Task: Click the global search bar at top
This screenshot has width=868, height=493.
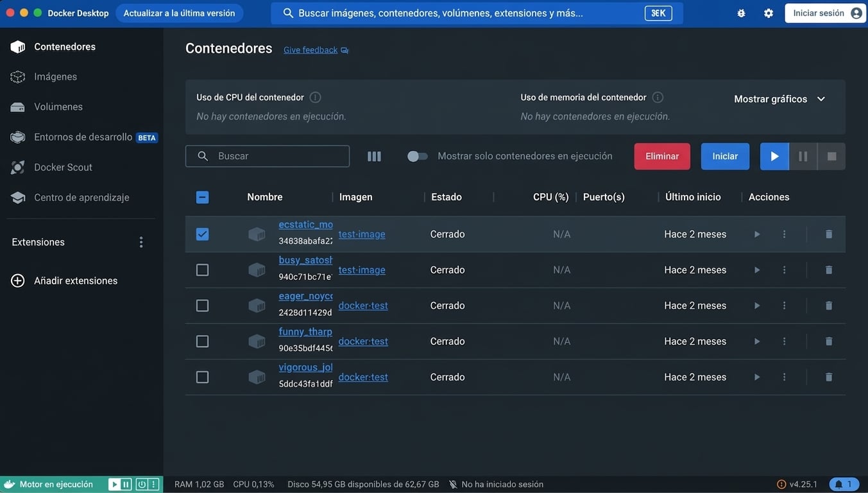Action: [x=477, y=13]
